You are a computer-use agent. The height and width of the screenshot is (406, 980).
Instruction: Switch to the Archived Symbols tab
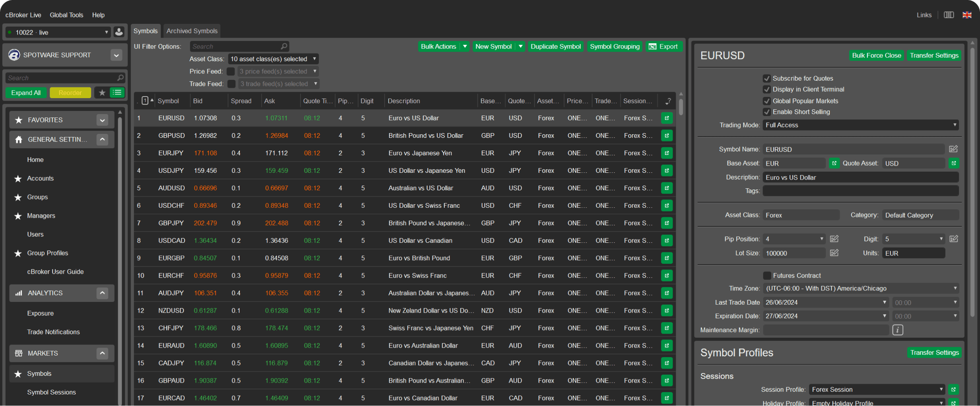click(x=192, y=31)
